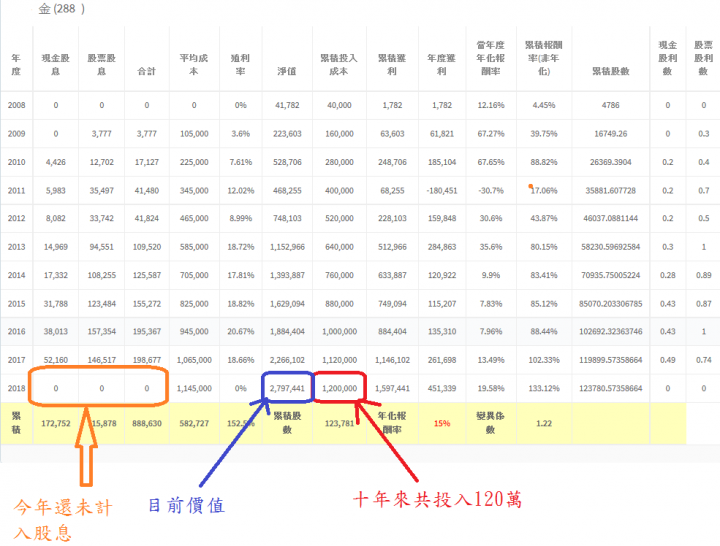Select cumulative return 83.41%

coord(544,276)
